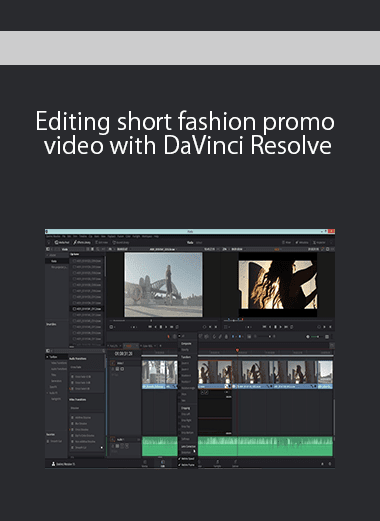The height and width of the screenshot is (521, 380).
Task: Click the timeline viewer silhouette image
Action: click(278, 284)
